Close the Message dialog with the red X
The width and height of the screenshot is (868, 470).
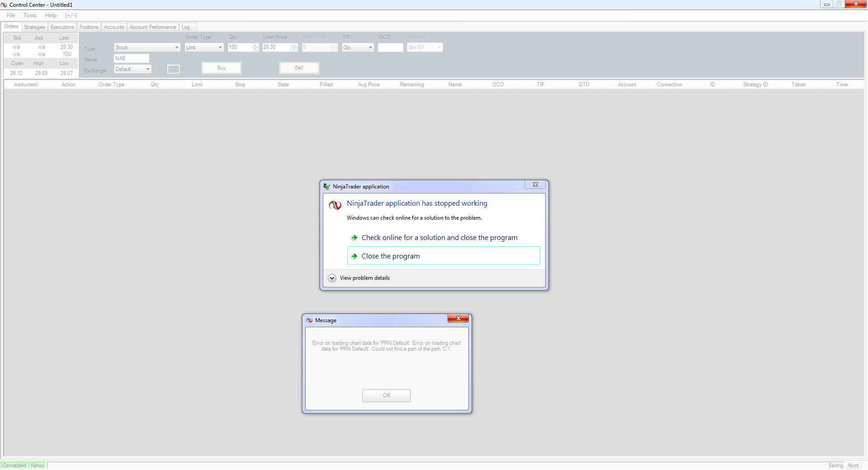click(458, 319)
